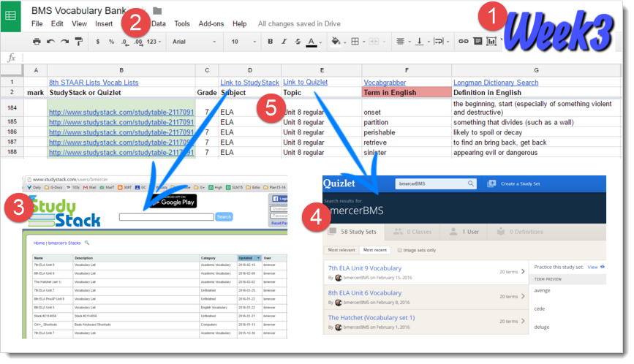Open 8th STAAR Lists Vocab Lists link

click(x=94, y=83)
